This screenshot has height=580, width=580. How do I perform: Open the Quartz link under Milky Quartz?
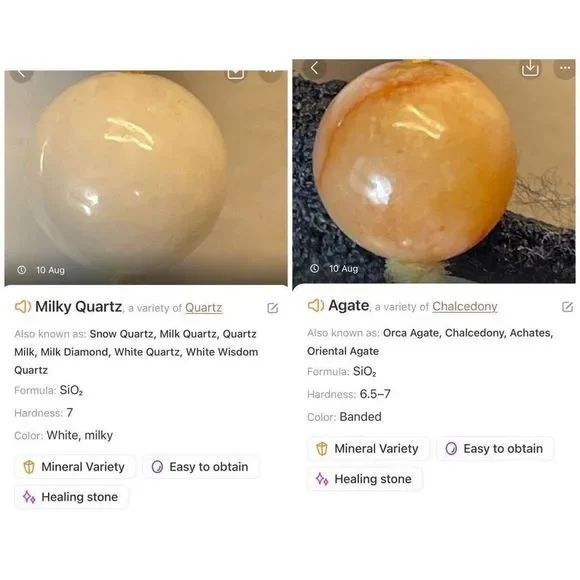click(x=203, y=308)
